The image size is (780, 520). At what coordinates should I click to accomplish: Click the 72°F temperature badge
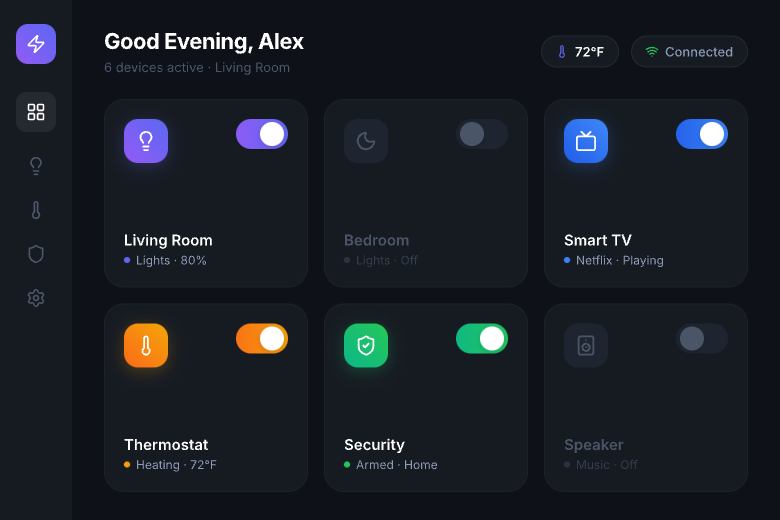pos(580,52)
